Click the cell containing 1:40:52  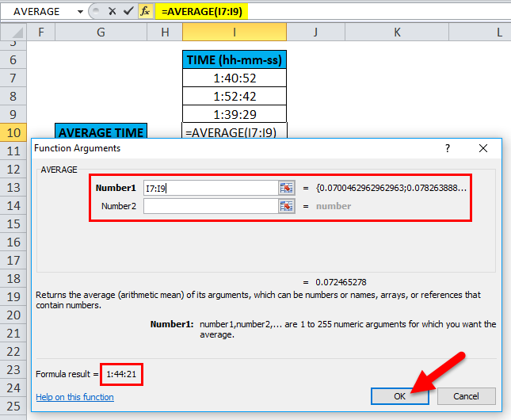coord(235,78)
